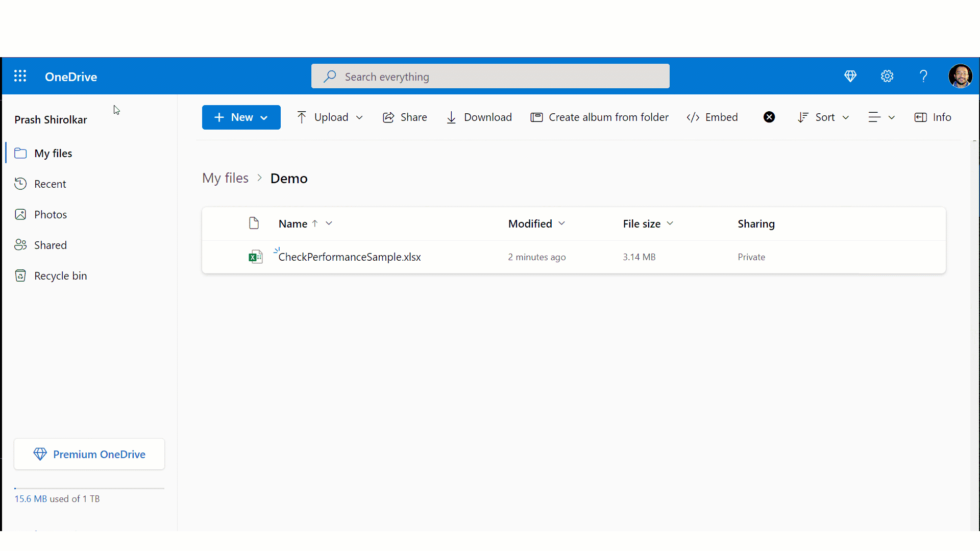Click the Embed toolbar button
This screenshot has height=551, width=980.
click(x=713, y=117)
